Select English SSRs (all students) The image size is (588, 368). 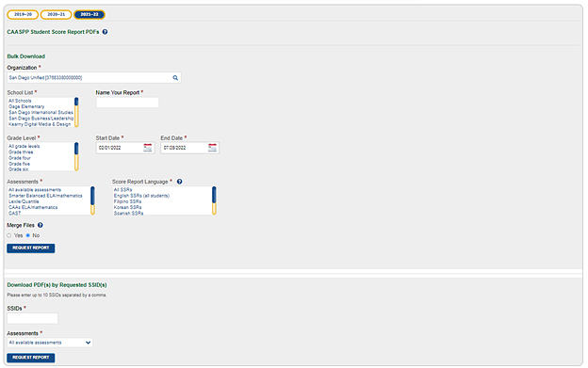pyautogui.click(x=141, y=196)
